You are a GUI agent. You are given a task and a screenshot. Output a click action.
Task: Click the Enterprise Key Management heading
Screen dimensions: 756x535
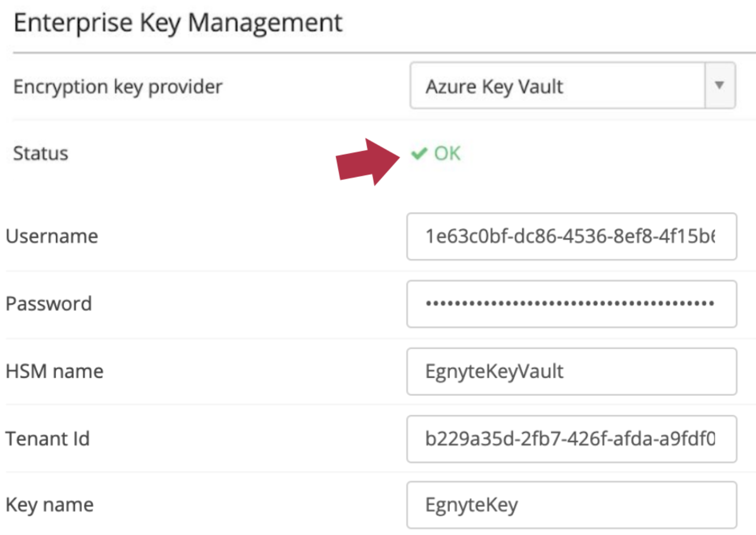pyautogui.click(x=178, y=24)
